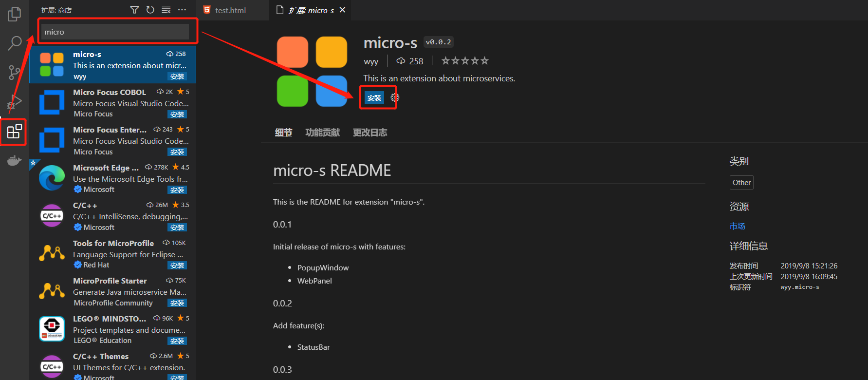The width and height of the screenshot is (868, 380).
Task: Open the Run and Debug view
Action: [x=15, y=102]
